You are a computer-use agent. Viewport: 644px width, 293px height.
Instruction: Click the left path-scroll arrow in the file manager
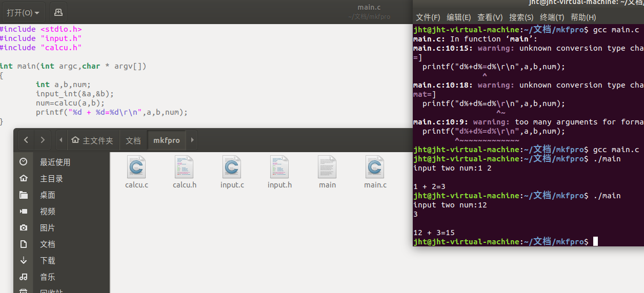pos(61,140)
